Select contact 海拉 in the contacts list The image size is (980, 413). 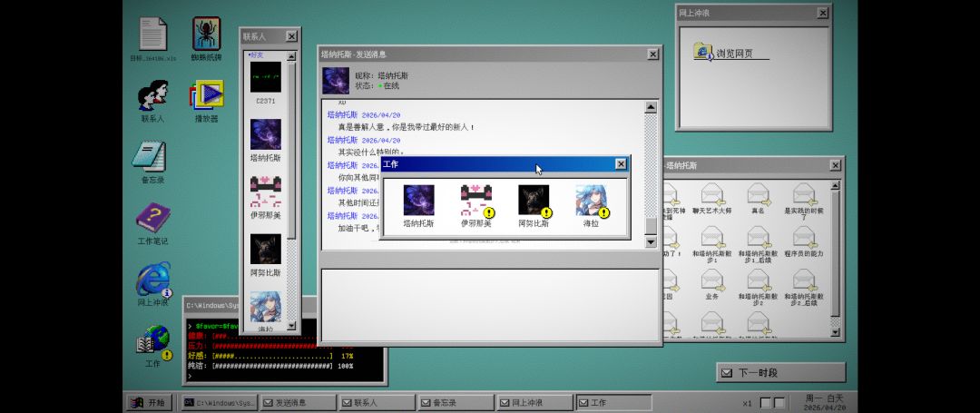coord(266,311)
